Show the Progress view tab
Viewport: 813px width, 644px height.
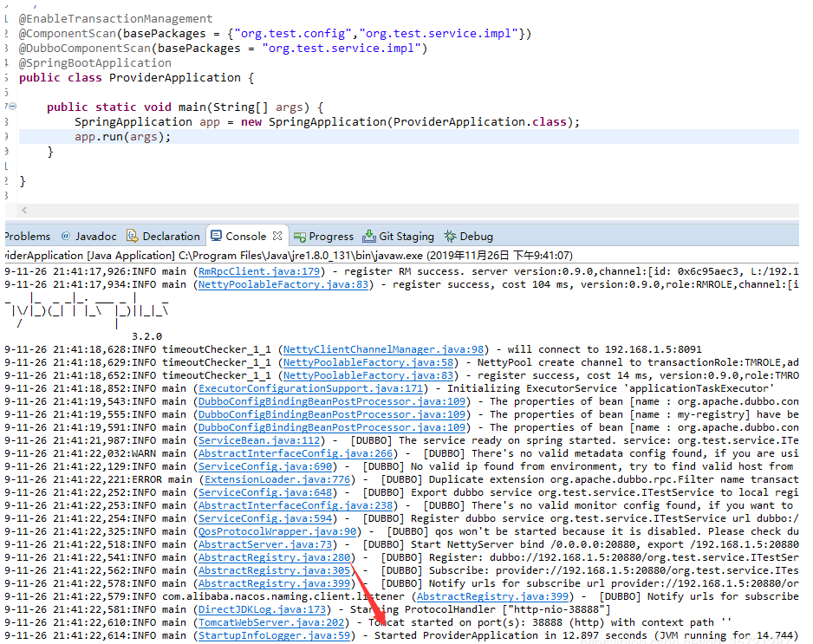point(331,236)
